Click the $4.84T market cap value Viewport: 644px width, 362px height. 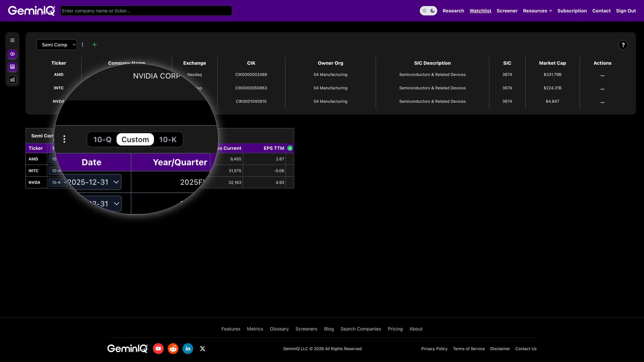pos(552,101)
